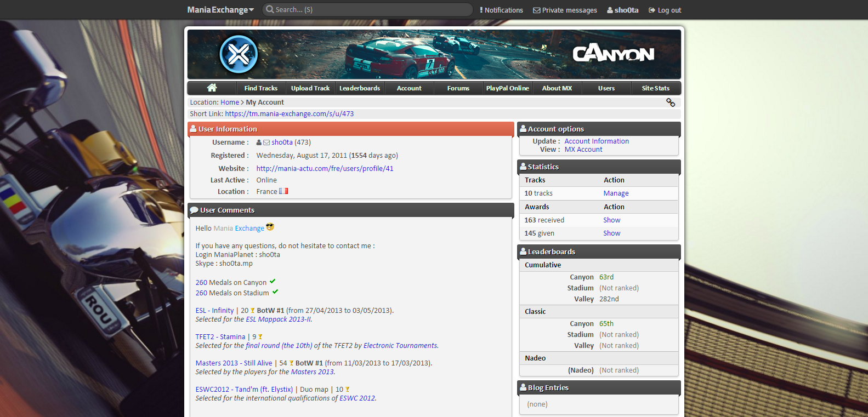The image size is (868, 417).
Task: Click the Home icon in navigation bar
Action: [212, 88]
